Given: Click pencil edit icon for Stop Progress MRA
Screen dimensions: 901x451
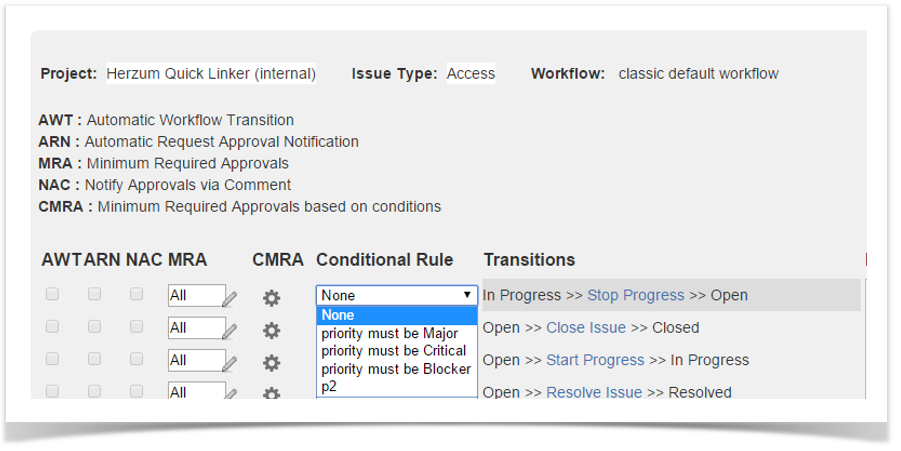Looking at the screenshot, I should pyautogui.click(x=231, y=297).
